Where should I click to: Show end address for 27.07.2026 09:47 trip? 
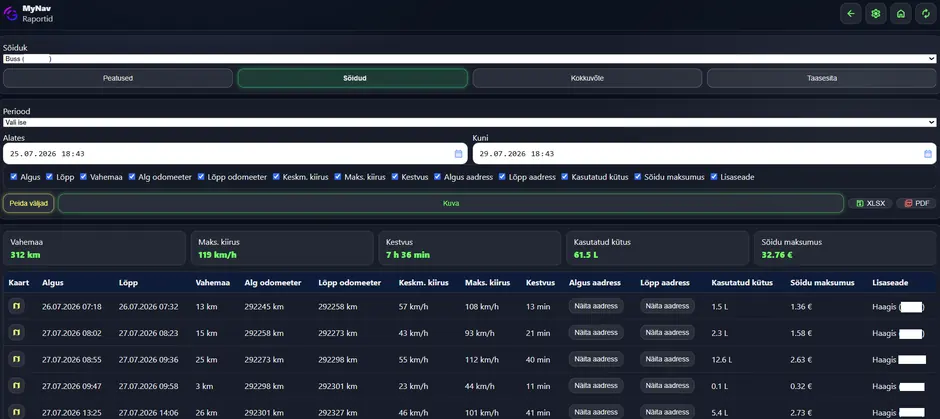[x=667, y=385]
